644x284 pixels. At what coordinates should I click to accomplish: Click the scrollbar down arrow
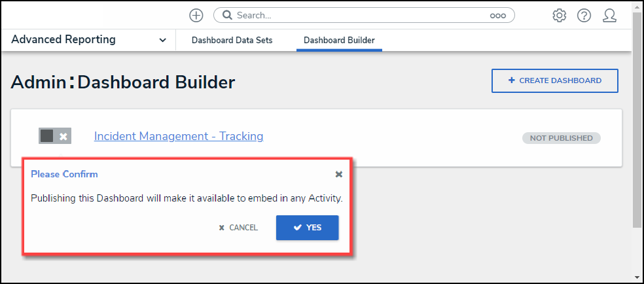tap(637, 277)
